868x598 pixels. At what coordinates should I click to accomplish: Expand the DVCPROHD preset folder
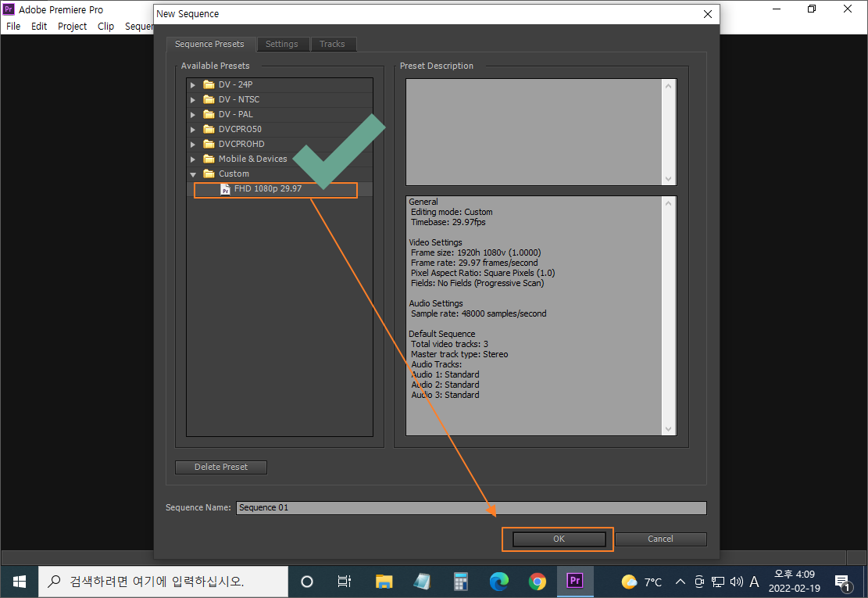pos(193,145)
